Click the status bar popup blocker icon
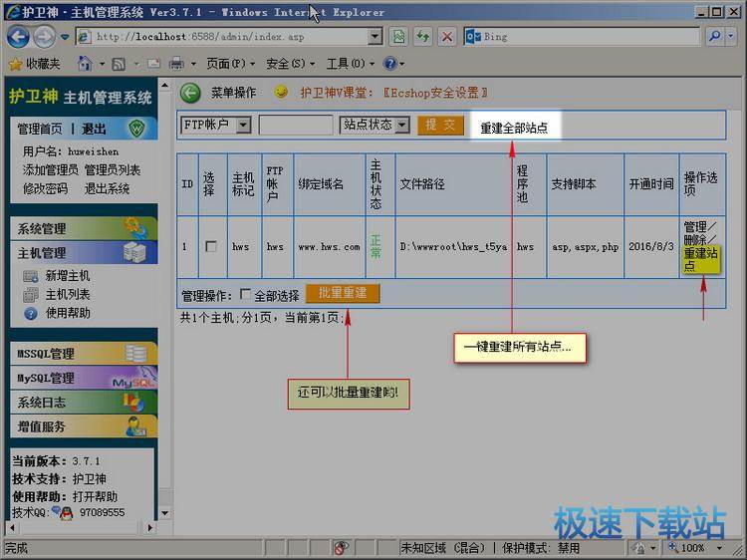 (x=341, y=548)
